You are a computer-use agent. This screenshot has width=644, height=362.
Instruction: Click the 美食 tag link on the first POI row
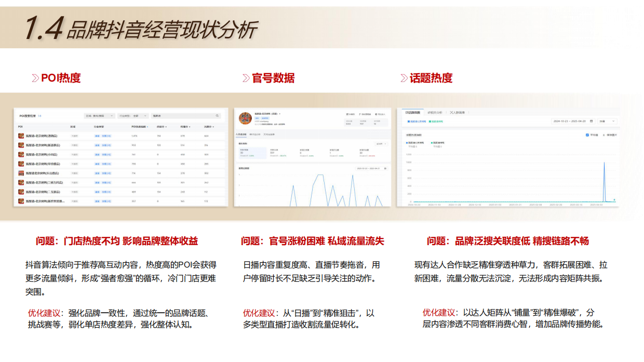[96, 136]
